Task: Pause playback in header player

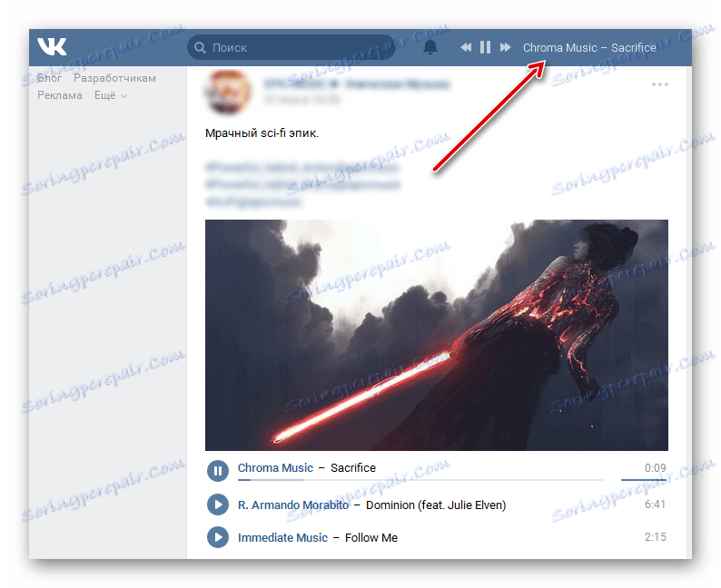Action: coord(485,47)
